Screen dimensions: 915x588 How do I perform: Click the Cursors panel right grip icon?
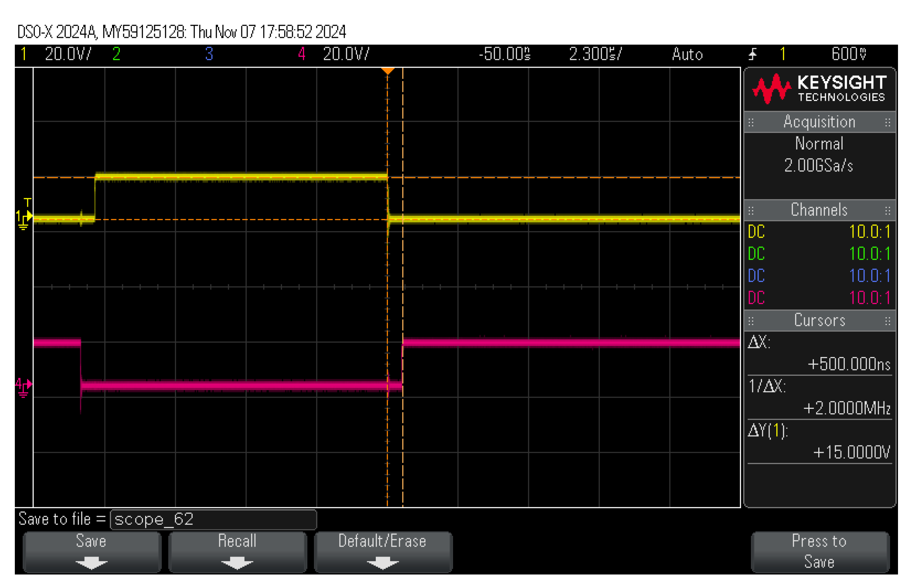(x=888, y=321)
